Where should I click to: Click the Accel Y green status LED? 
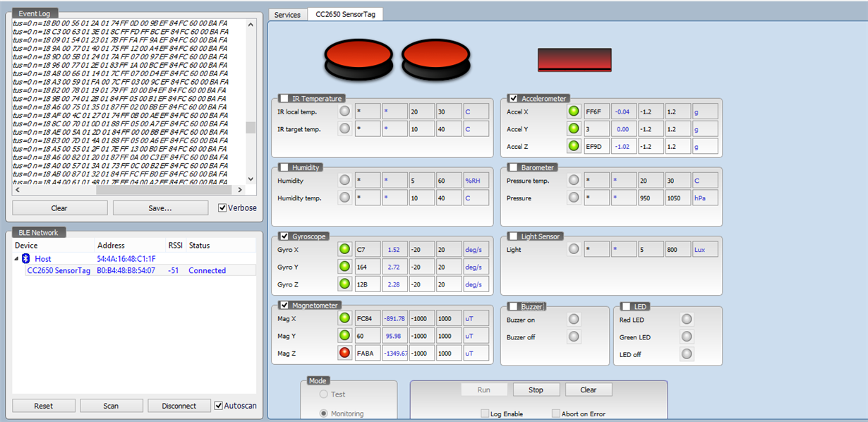(574, 128)
